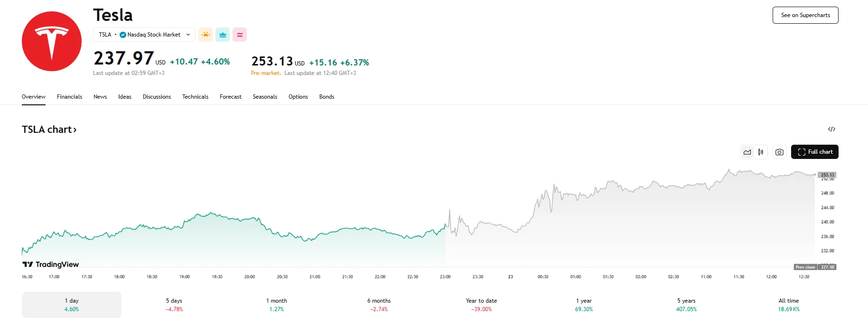Take a chart snapshot with camera icon
Viewport: 868px width, 324px height.
tap(779, 152)
